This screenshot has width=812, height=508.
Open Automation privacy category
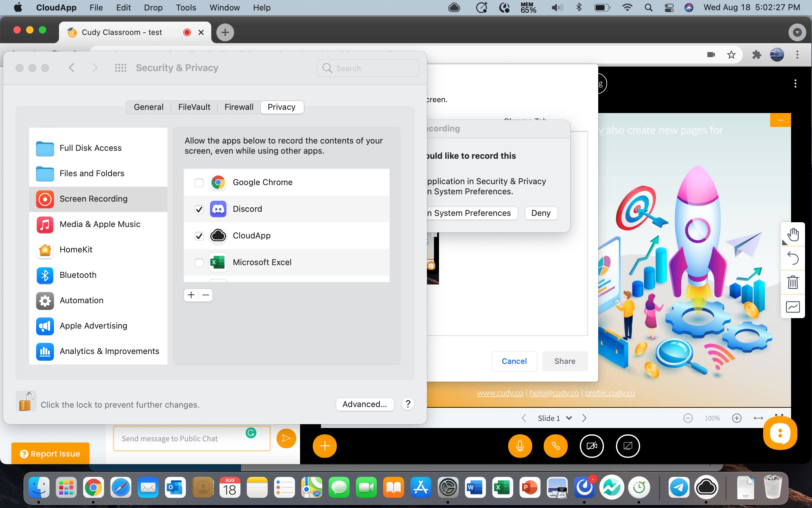pos(98,300)
